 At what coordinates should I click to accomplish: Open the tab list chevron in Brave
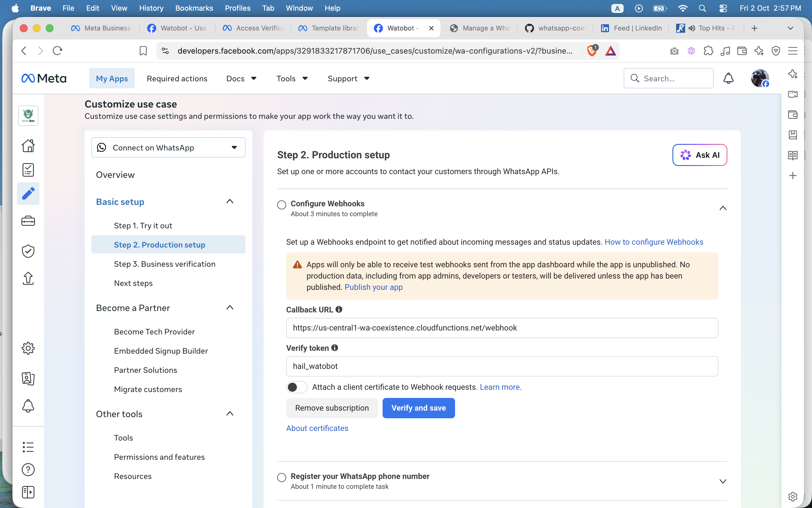point(790,28)
